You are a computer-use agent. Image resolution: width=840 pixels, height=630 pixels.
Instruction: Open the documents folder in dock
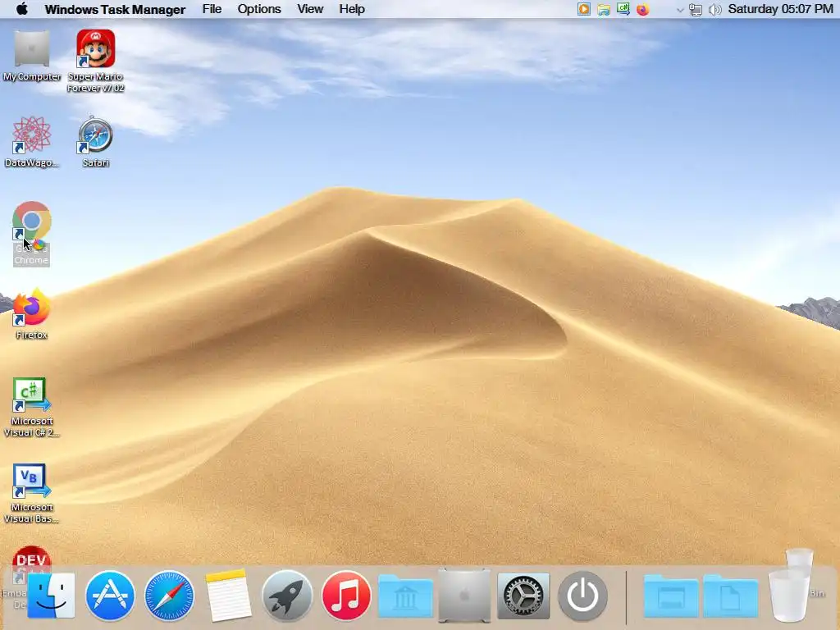(730, 596)
